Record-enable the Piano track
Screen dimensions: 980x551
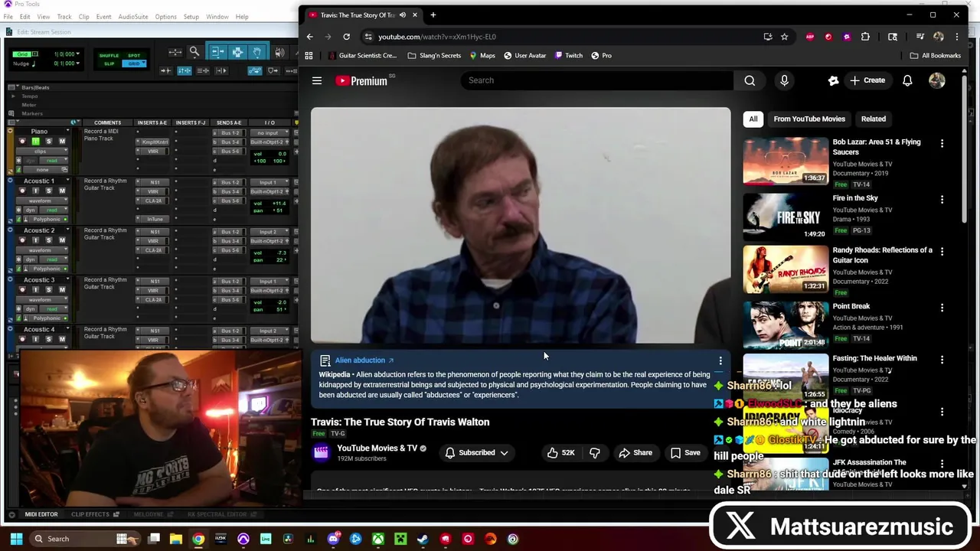coord(22,142)
